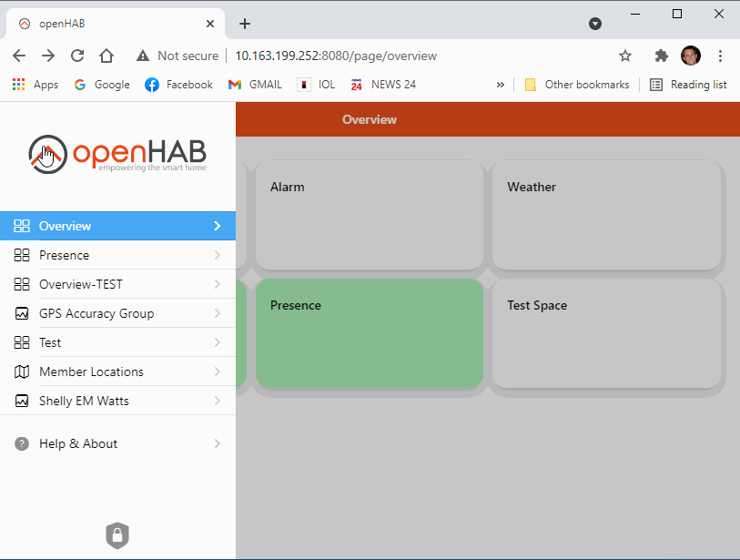Click the map icon next to Member Locations
740x560 pixels.
tap(21, 372)
